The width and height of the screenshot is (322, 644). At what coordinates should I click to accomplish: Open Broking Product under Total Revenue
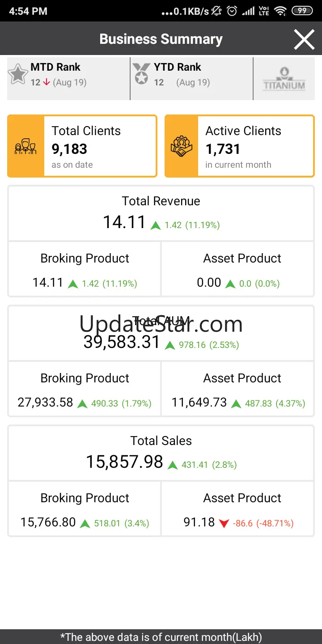85,269
